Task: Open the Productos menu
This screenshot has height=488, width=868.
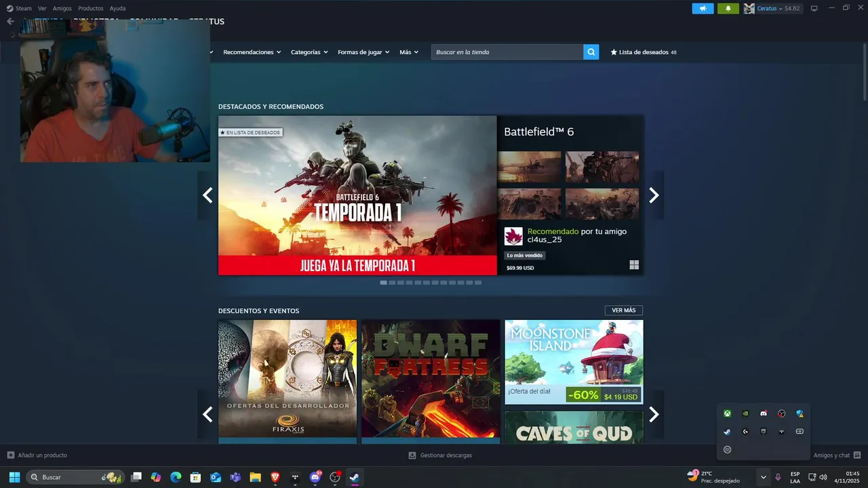Action: click(91, 8)
